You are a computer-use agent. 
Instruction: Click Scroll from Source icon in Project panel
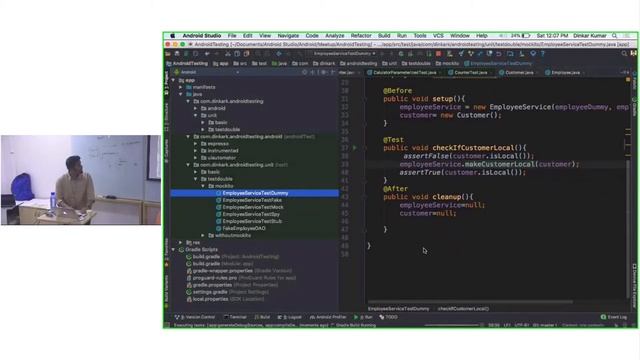click(x=304, y=72)
